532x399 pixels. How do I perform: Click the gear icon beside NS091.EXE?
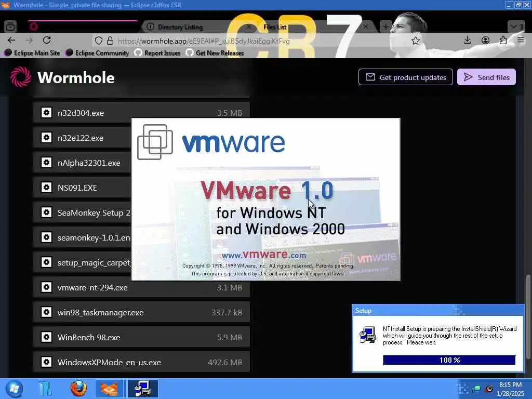pos(46,187)
